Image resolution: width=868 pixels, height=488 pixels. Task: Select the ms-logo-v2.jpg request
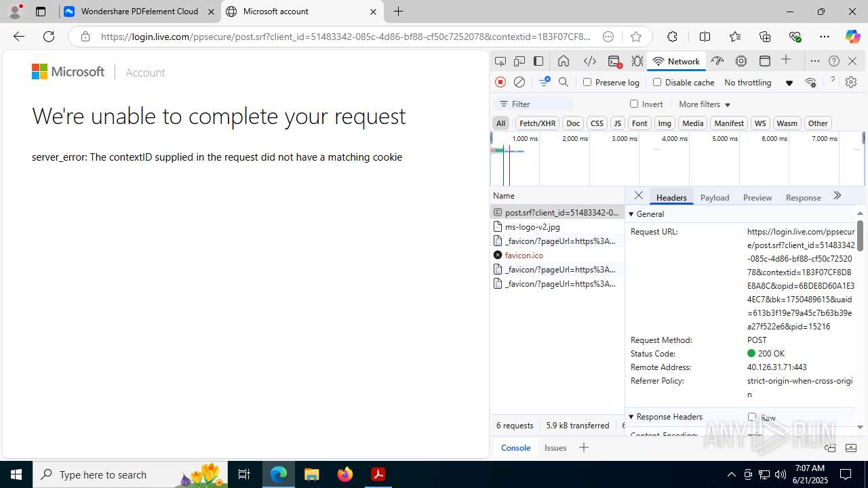(x=557, y=226)
